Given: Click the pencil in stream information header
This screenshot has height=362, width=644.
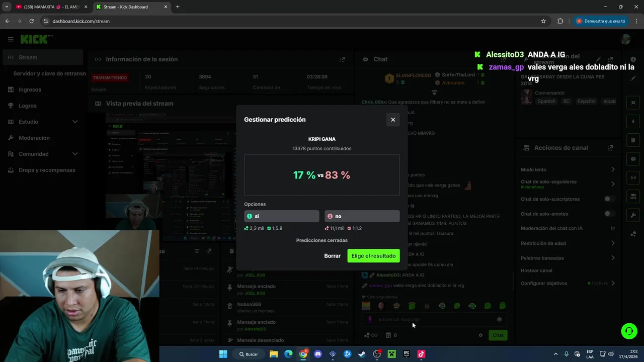Looking at the screenshot, I should 599,59.
